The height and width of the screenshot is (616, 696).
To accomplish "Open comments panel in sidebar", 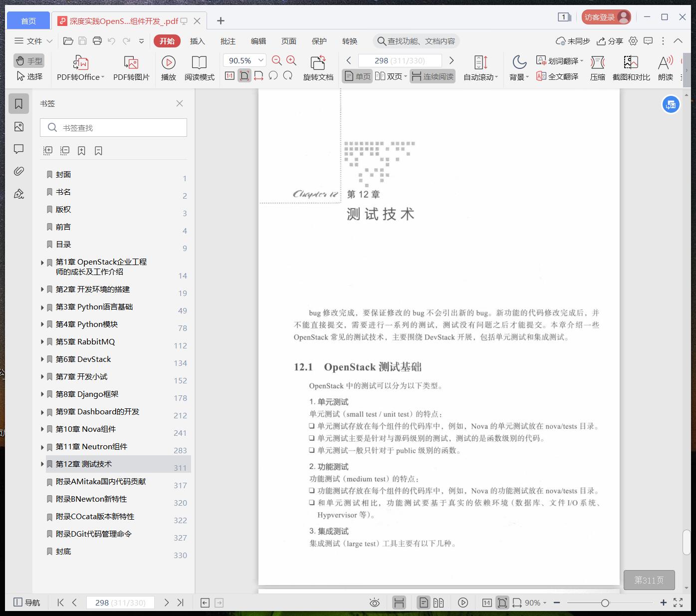I will tap(19, 149).
